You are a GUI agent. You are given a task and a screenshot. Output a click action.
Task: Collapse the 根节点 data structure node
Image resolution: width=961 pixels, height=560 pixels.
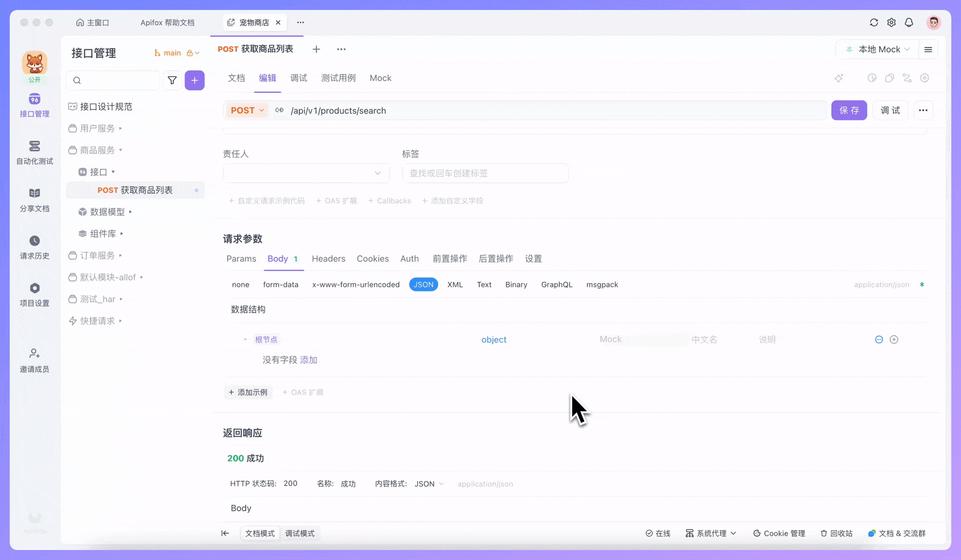point(244,339)
